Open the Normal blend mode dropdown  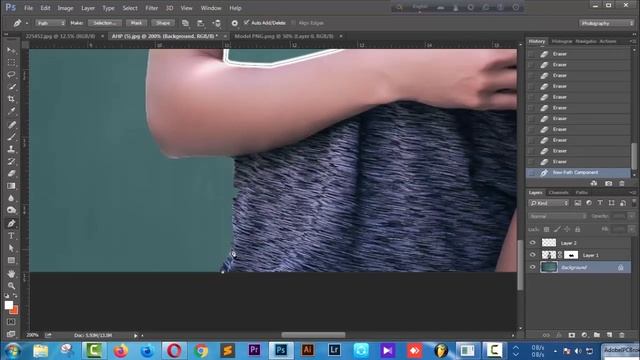pyautogui.click(x=558, y=216)
